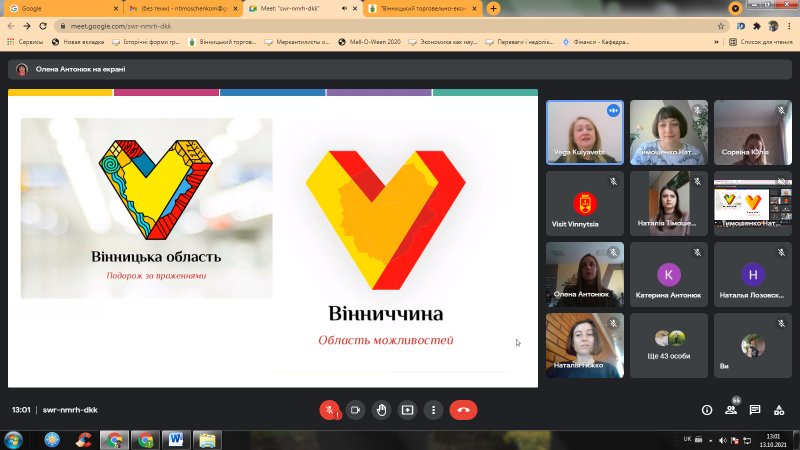This screenshot has height=450, width=800.
Task: Open the Extensions puzzle icon
Action: (757, 26)
